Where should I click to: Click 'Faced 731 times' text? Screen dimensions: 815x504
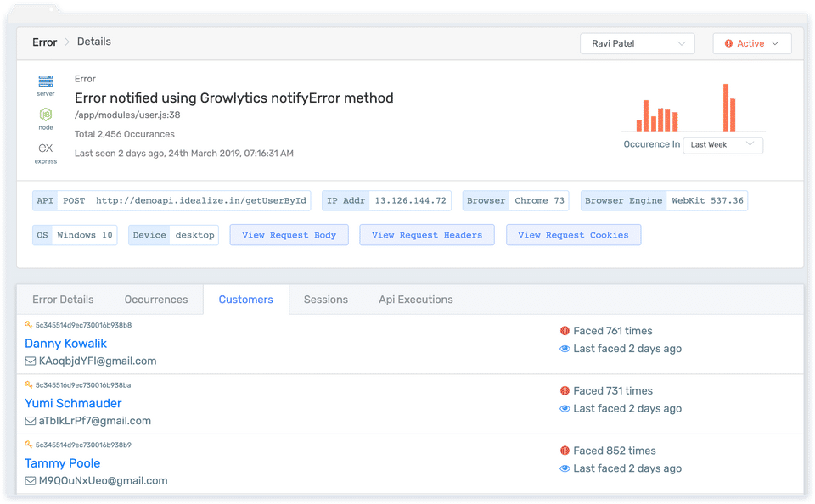613,391
